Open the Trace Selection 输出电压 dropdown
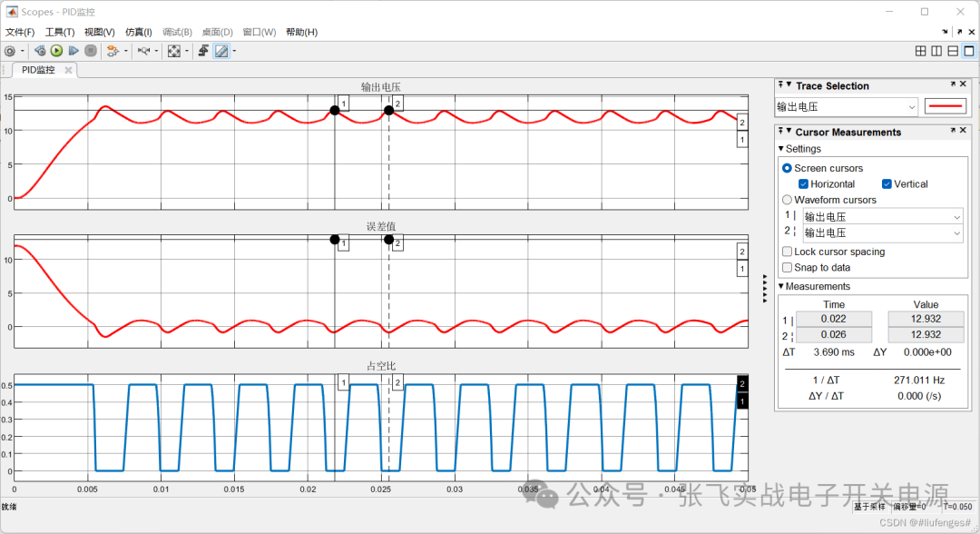The image size is (980, 534). click(847, 107)
